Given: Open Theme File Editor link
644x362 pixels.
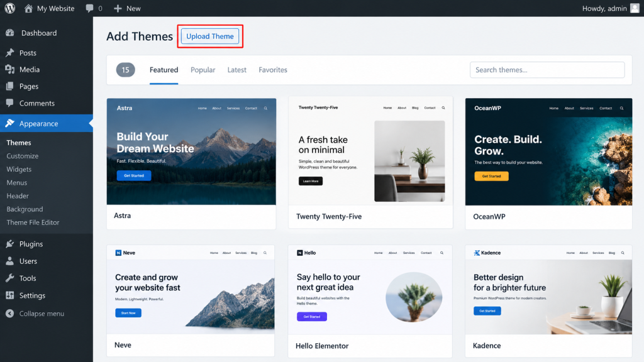Looking at the screenshot, I should [33, 222].
